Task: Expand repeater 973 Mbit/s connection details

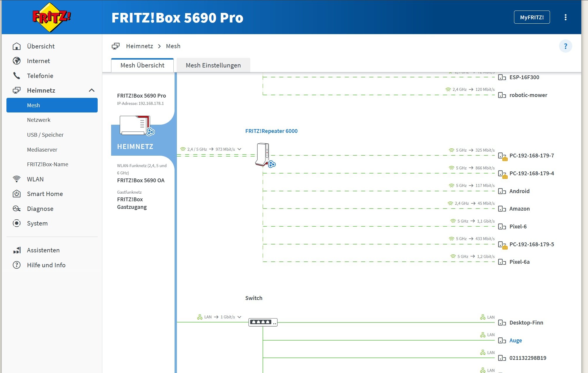Action: [239, 149]
